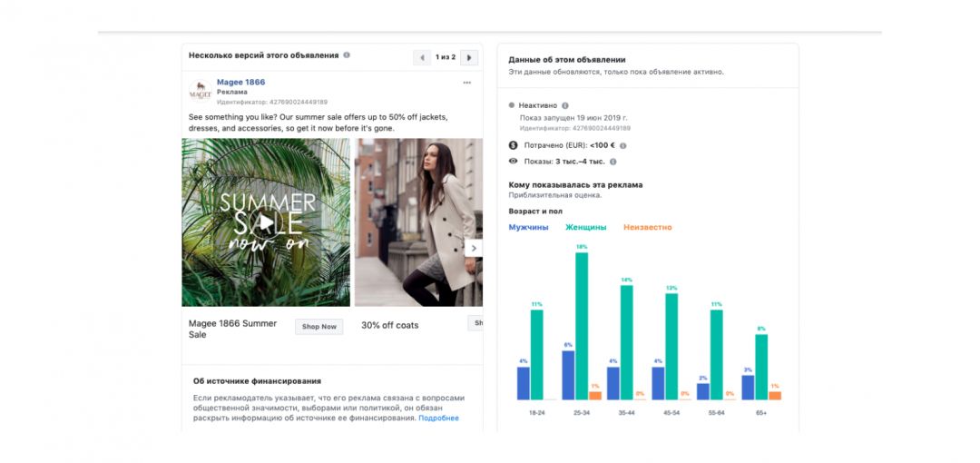This screenshot has height=463, width=980.
Task: Click partially visible Shop button for coats
Action: coord(476,323)
